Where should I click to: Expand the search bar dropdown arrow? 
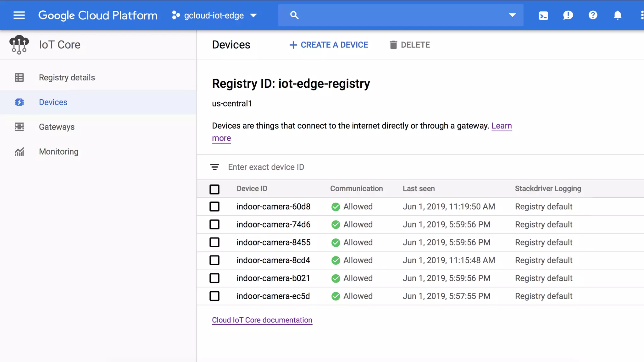pos(512,15)
